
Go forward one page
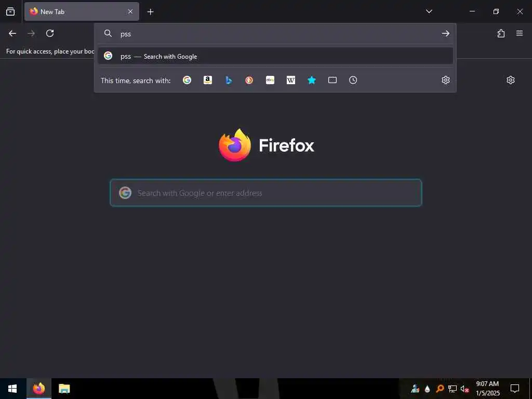[31, 33]
